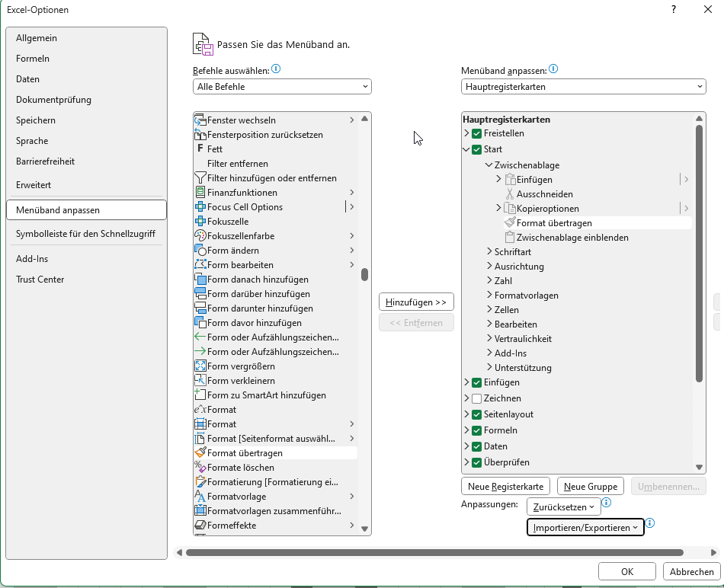The height and width of the screenshot is (588, 724).
Task: Click the Hinzufügen >> button
Action: click(x=416, y=302)
